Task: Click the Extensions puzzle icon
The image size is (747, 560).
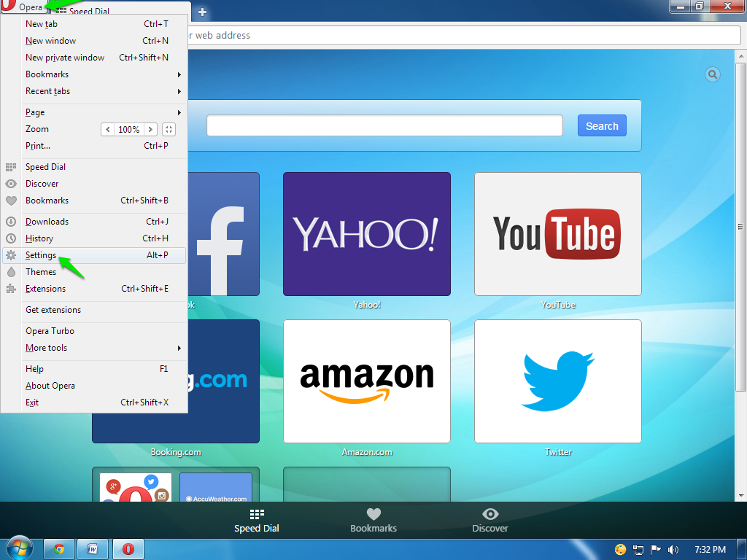Action: click(11, 289)
